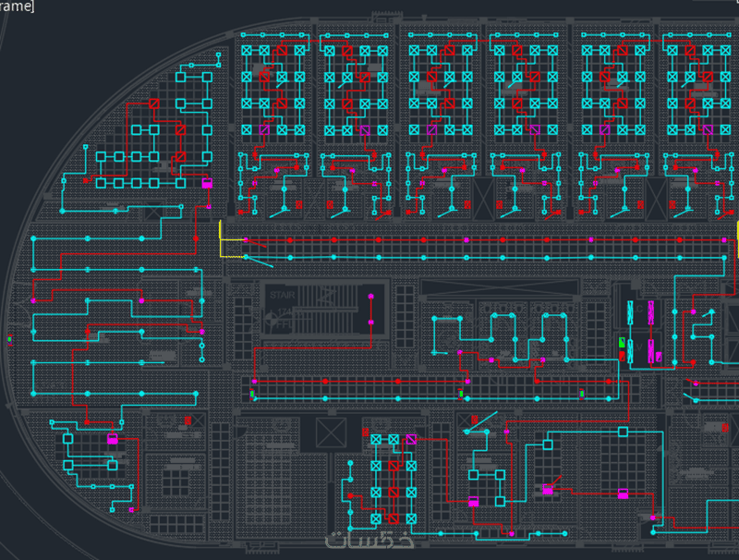
Task: Select the STAIR room label text
Action: click(x=283, y=295)
